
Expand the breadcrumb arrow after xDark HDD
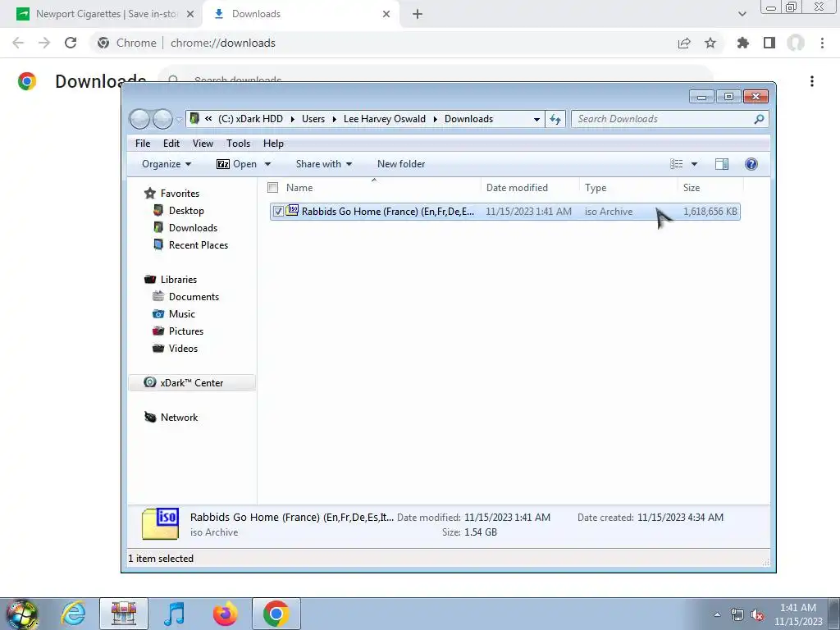[293, 119]
